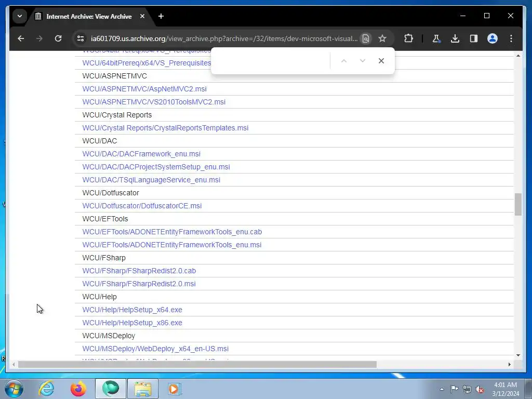
Task: Open FSharpRedist2.0.msi link
Action: tap(139, 284)
